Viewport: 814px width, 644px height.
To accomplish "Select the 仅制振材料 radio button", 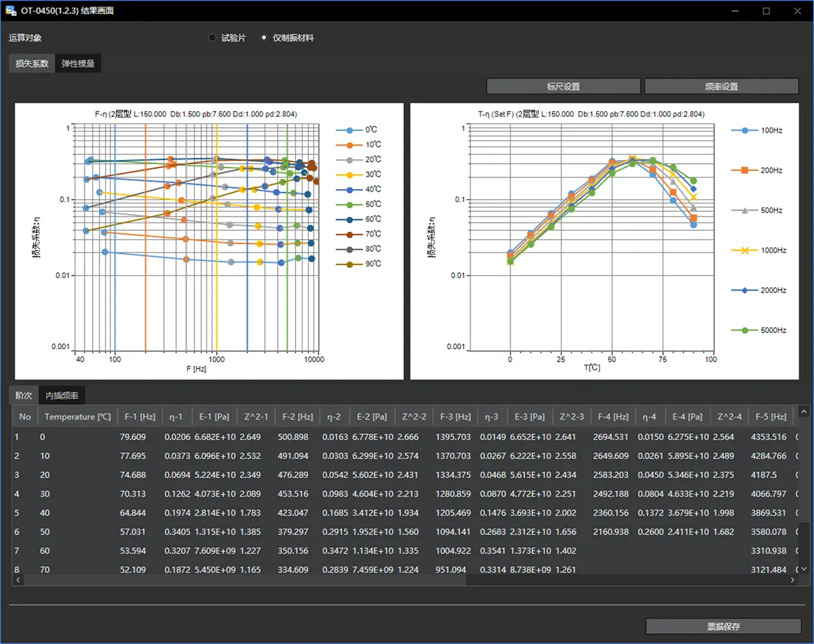I will click(x=265, y=38).
